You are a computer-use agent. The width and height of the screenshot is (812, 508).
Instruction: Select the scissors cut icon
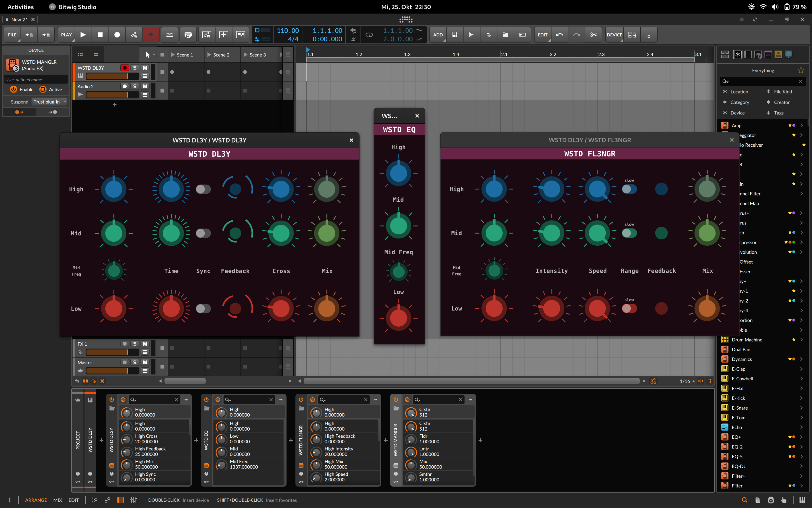594,35
